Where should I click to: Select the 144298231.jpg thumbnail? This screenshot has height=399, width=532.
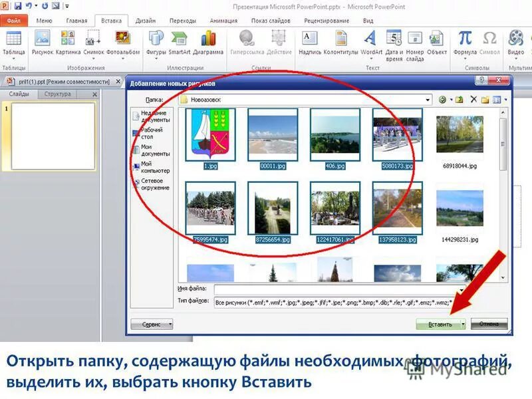click(x=460, y=207)
